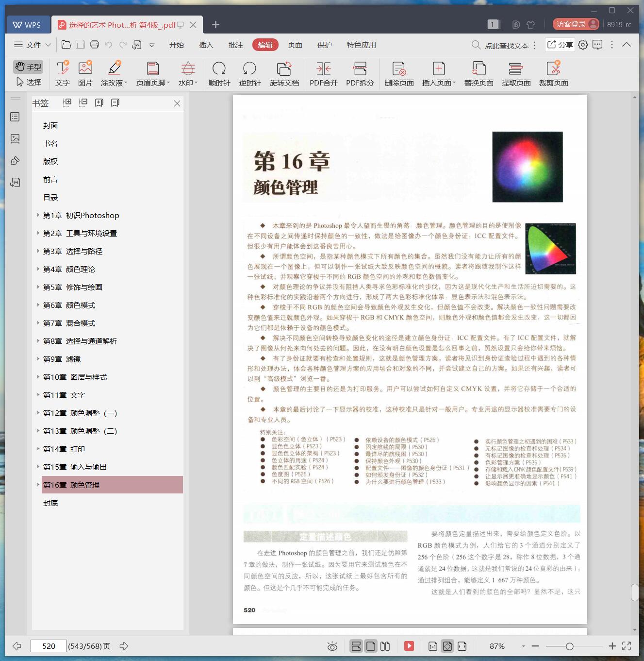644x661 pixels.
Task: Set zoom to actual size 1:1
Action: 433,646
